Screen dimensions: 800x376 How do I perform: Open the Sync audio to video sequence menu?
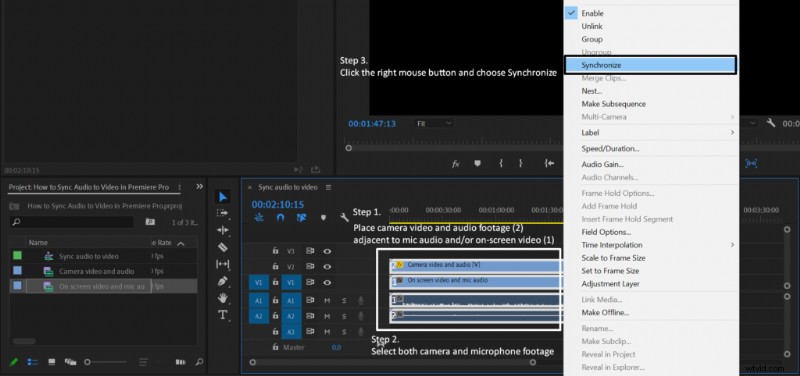(329, 187)
